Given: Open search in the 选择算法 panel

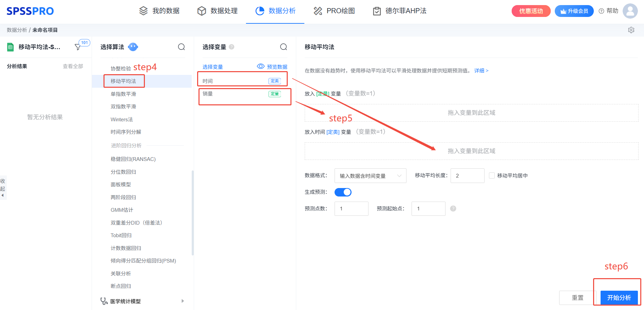Looking at the screenshot, I should [182, 47].
